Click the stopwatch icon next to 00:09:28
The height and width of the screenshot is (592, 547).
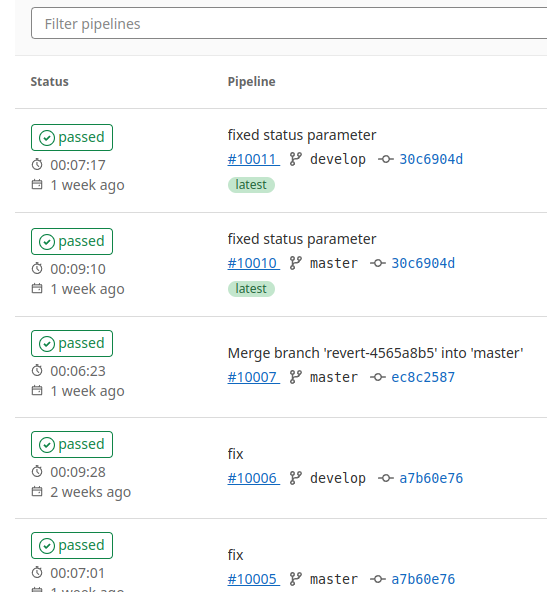pos(37,471)
